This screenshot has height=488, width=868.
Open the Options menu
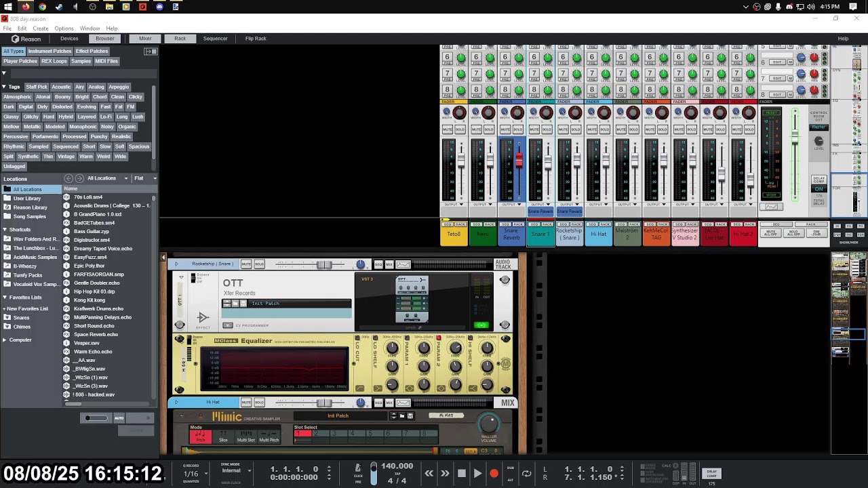click(64, 28)
